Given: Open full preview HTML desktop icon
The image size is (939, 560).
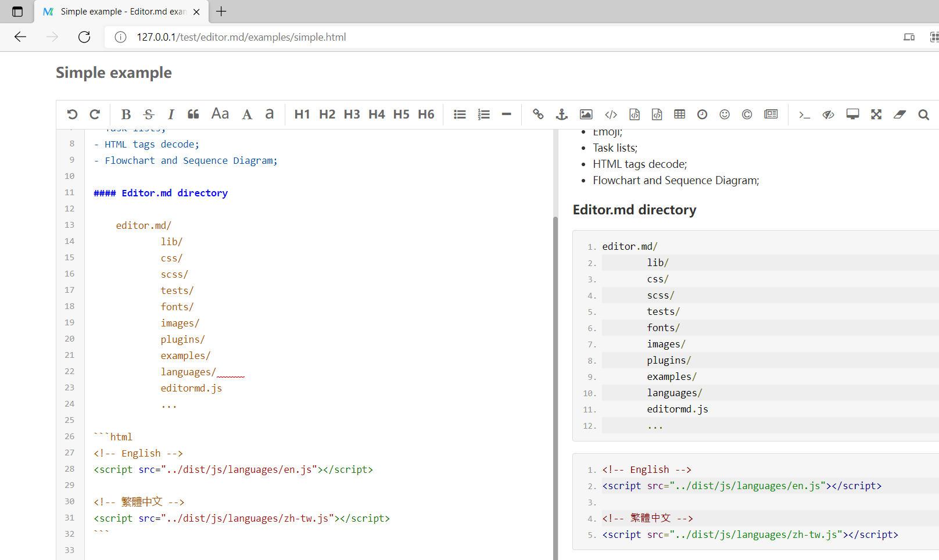Looking at the screenshot, I should (x=852, y=114).
